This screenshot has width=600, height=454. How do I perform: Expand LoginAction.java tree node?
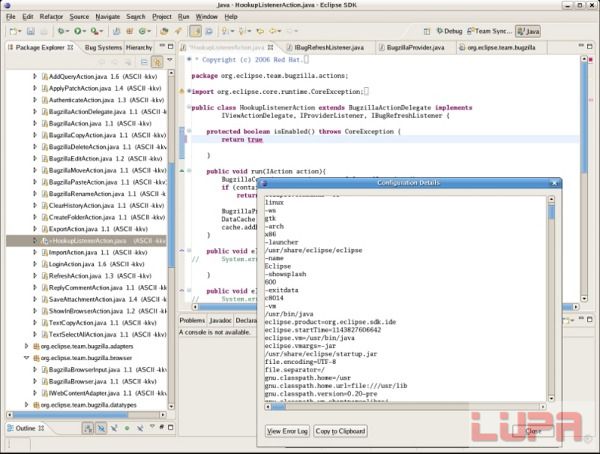tap(35, 264)
